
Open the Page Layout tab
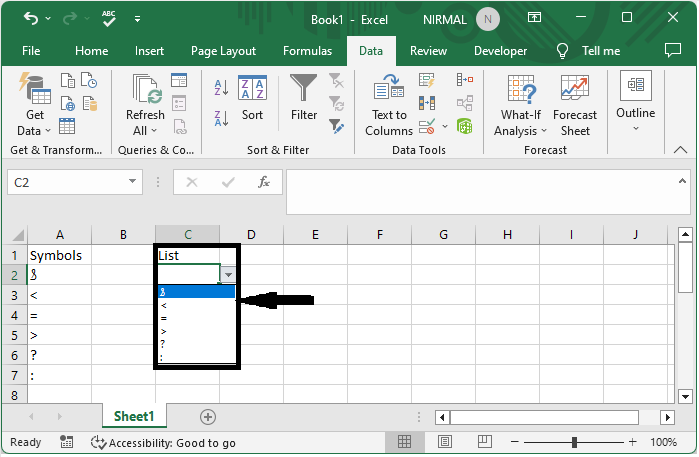click(x=223, y=51)
